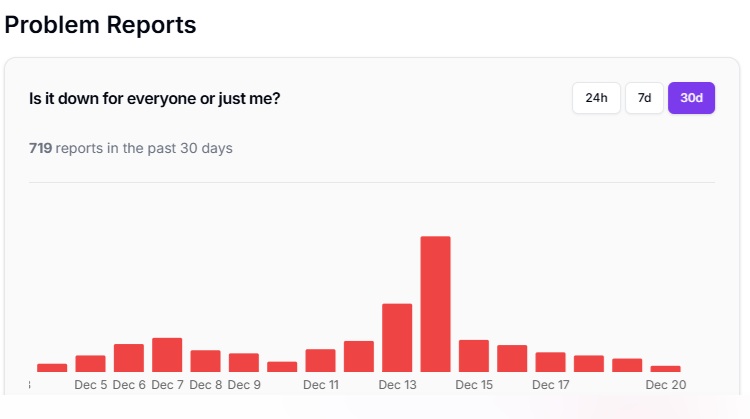Viewport: 750px width, 419px height.
Task: Click the 719 reports summary text
Action: click(x=131, y=148)
